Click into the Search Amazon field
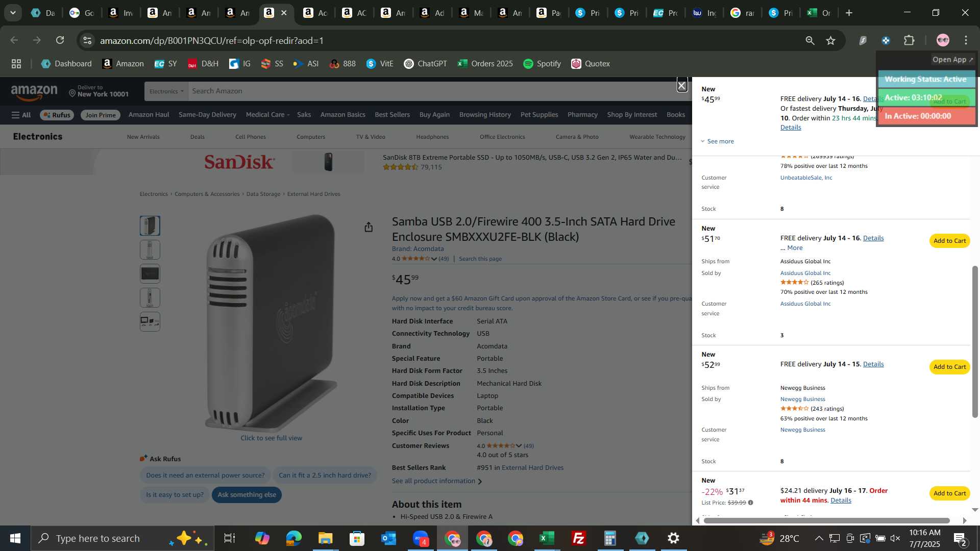Viewport: 980px width, 551px height. pyautogui.click(x=432, y=91)
